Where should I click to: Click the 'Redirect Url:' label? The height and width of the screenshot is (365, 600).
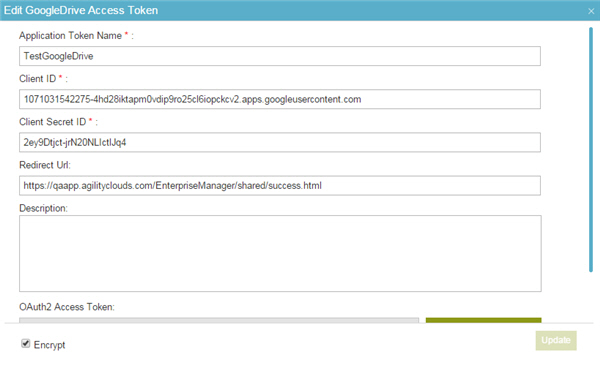coord(45,165)
